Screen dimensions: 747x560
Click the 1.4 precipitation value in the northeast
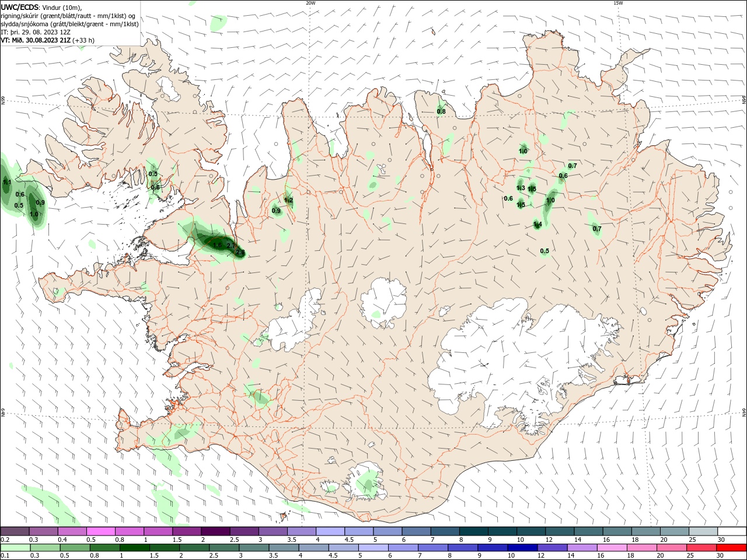(x=537, y=225)
